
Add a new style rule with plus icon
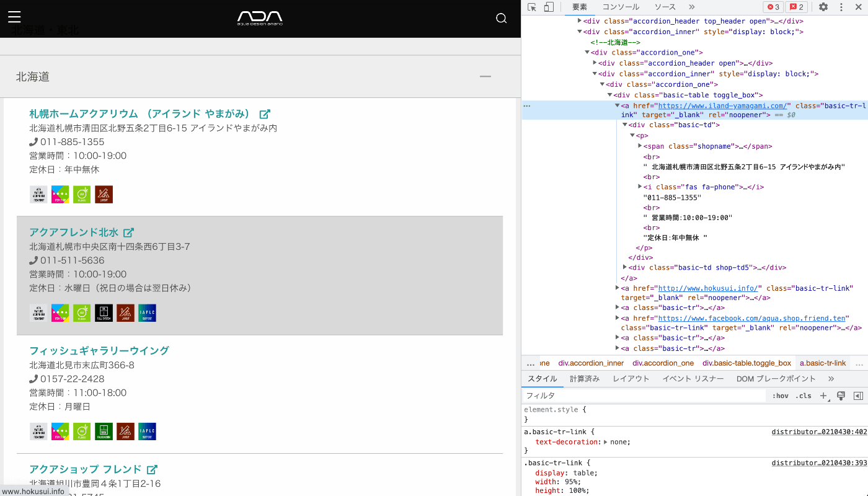[823, 396]
